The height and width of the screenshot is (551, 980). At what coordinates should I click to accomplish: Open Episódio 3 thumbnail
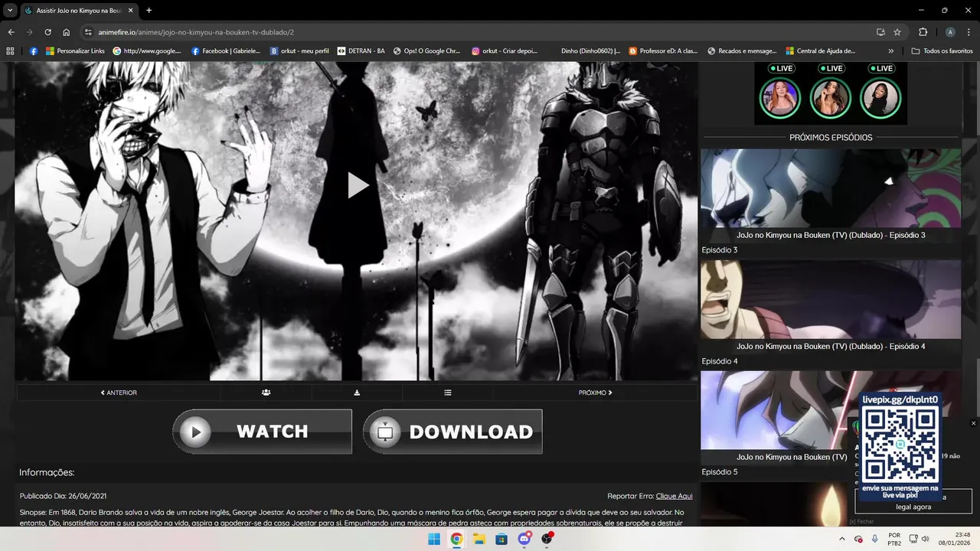(831, 188)
